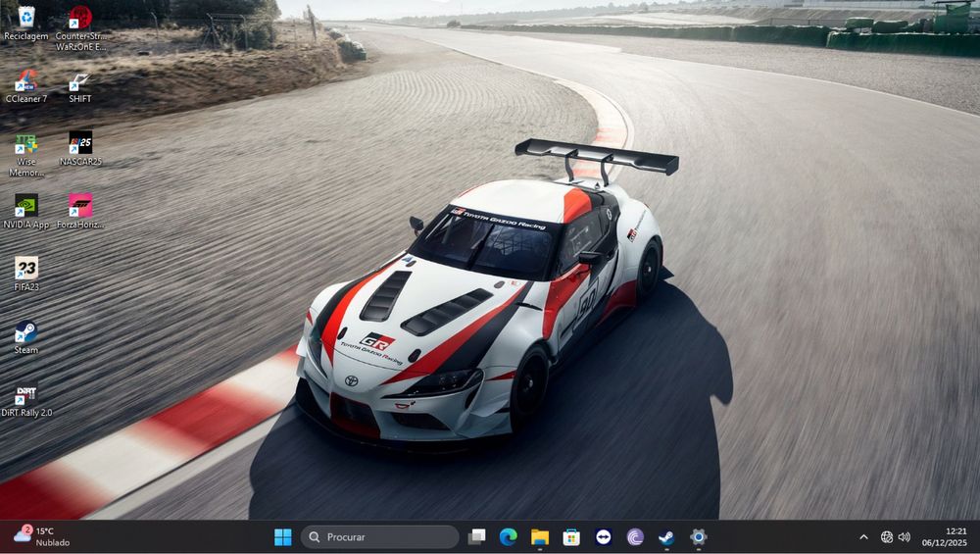
Task: Launch Forza Horizon desktop shortcut
Action: pyautogui.click(x=80, y=212)
